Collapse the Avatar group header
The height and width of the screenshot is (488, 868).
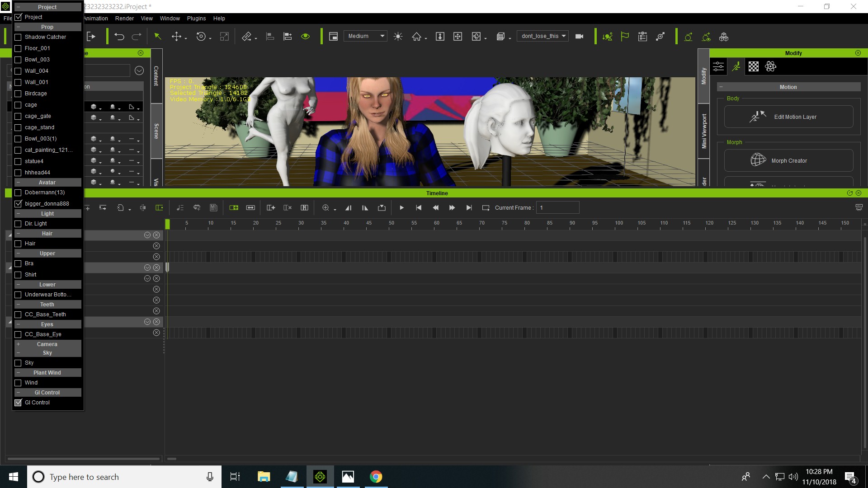click(x=47, y=183)
